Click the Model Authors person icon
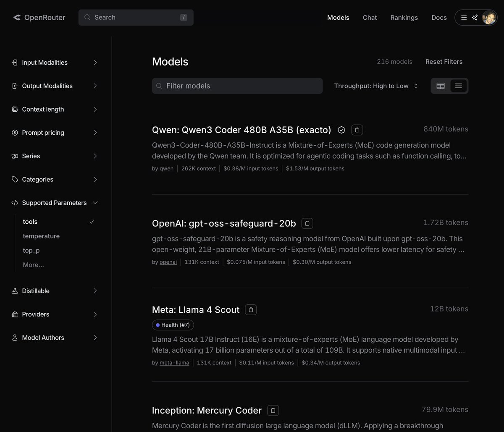 pyautogui.click(x=15, y=338)
